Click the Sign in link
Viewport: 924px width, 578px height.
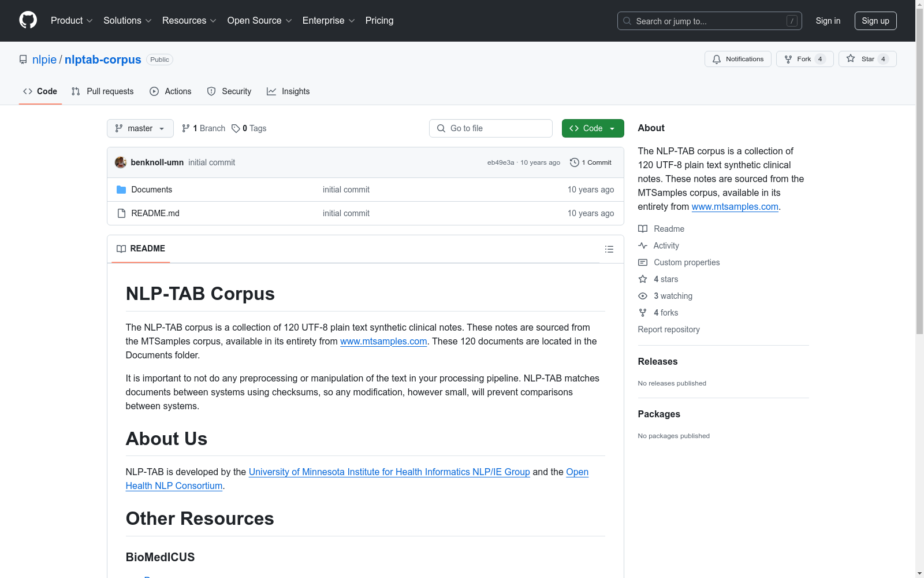828,21
